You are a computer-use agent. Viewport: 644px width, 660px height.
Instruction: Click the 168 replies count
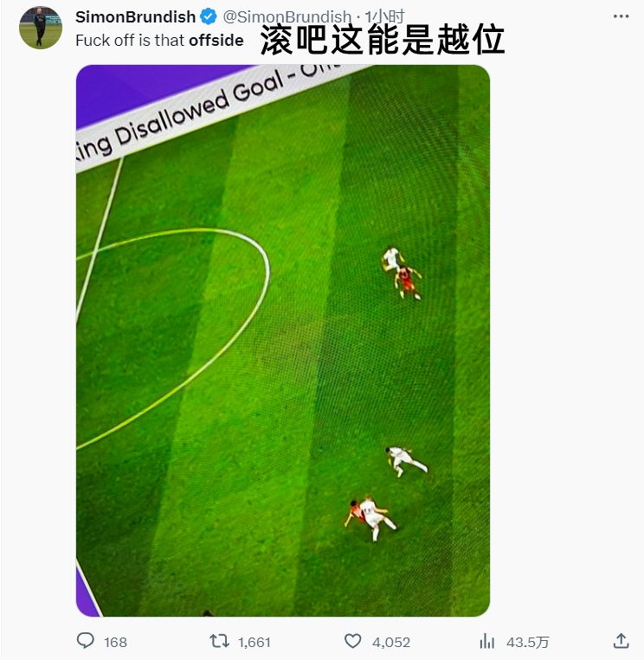click(115, 642)
